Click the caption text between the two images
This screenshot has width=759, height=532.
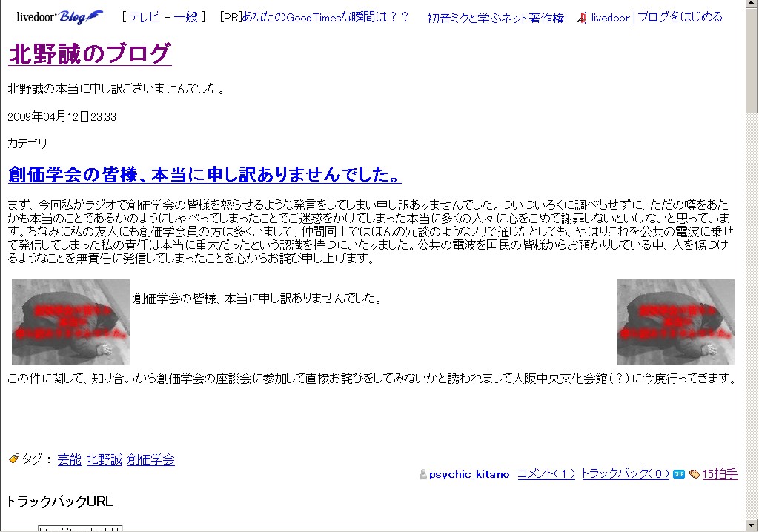coord(257,298)
